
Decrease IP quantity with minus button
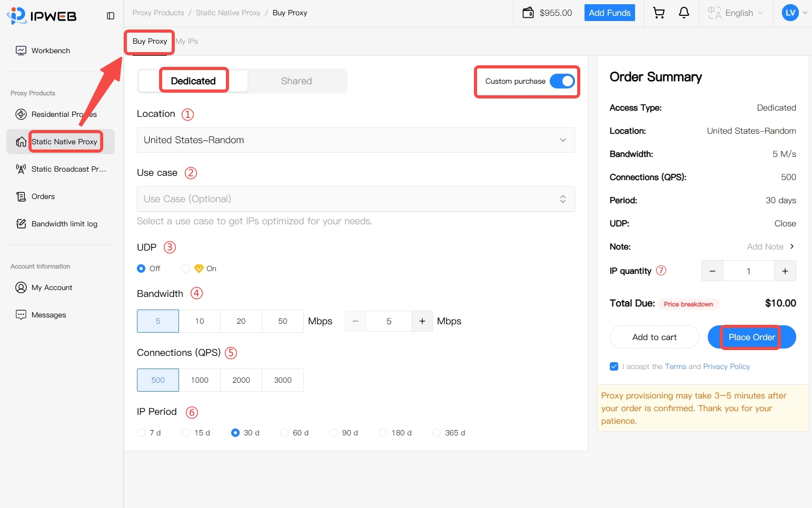pos(712,271)
